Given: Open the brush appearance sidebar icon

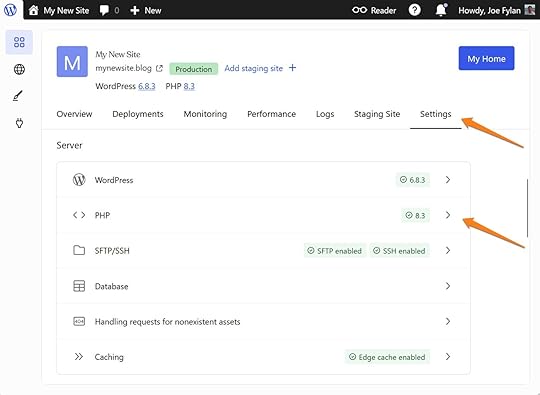Looking at the screenshot, I should coord(18,96).
